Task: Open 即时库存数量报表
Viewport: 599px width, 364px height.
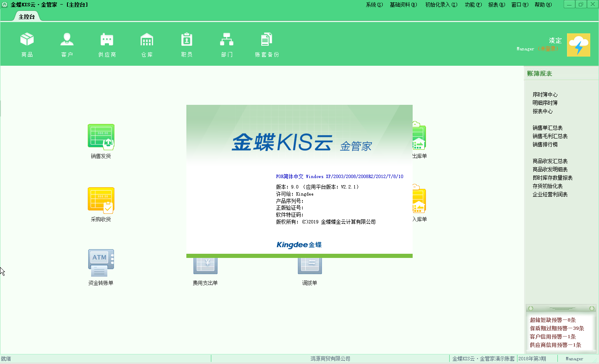Action: pos(552,178)
